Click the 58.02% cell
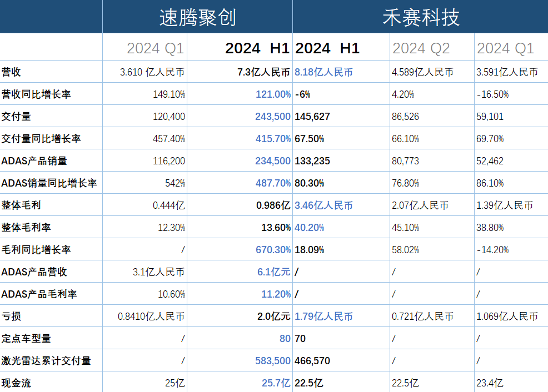This screenshot has height=392, width=548. [432, 250]
